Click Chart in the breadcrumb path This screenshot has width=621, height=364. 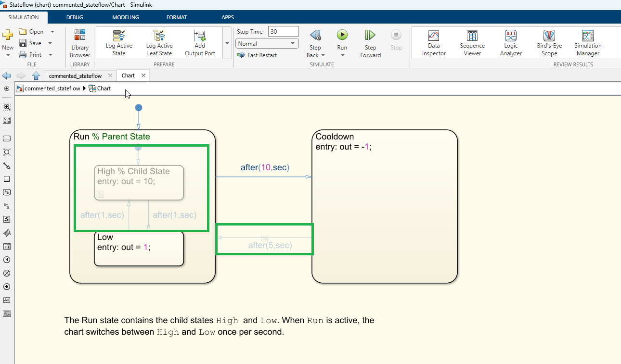point(104,88)
